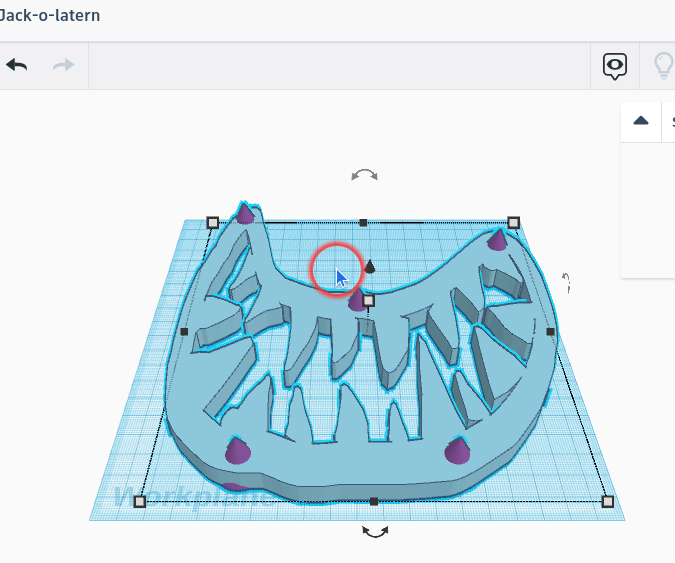Select the bottom-right corner resize handle
The image size is (675, 563).
607,501
